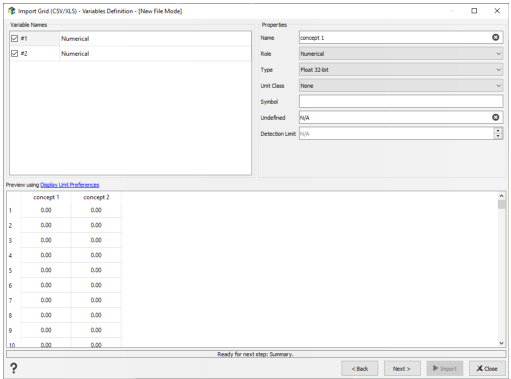Click the concept 2 value in row 7

[96, 300]
